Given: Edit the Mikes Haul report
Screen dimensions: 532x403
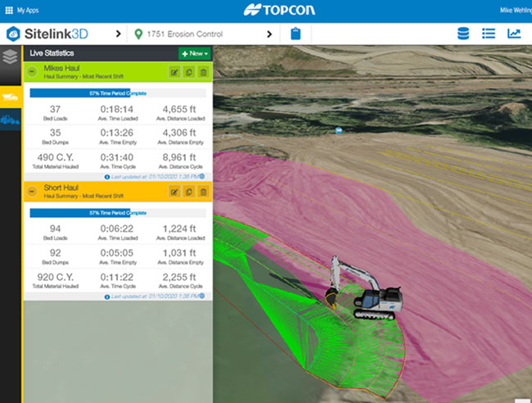Looking at the screenshot, I should point(174,72).
